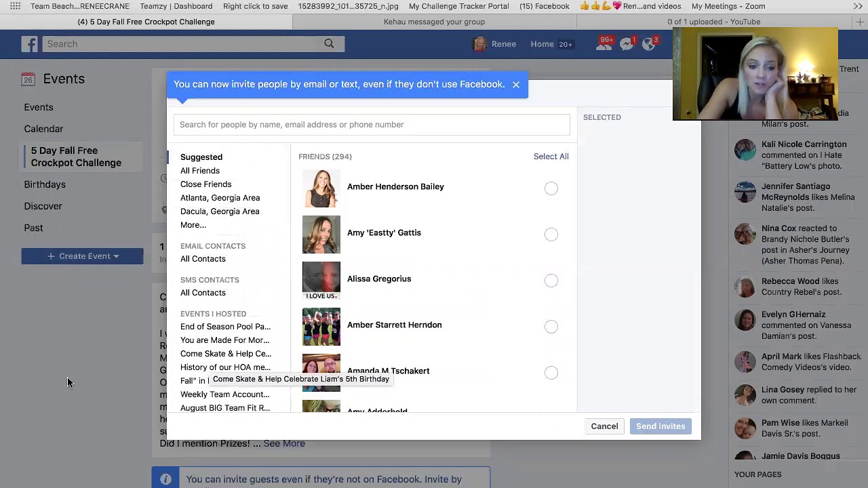The height and width of the screenshot is (488, 868).
Task: Open friend requests icon in header
Action: click(x=604, y=44)
